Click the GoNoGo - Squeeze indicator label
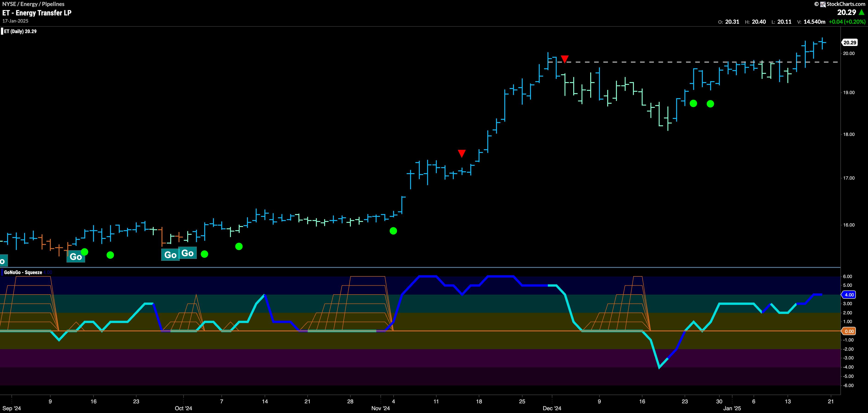 tap(23, 272)
